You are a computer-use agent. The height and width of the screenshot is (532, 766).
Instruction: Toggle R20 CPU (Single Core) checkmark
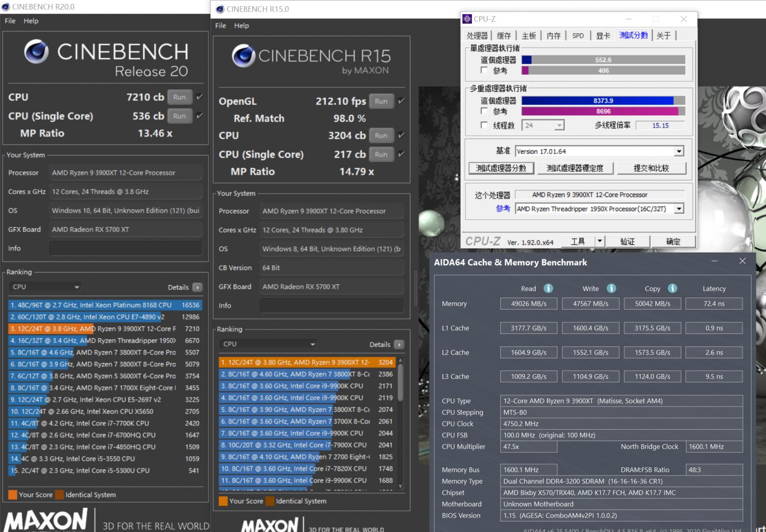click(x=200, y=116)
